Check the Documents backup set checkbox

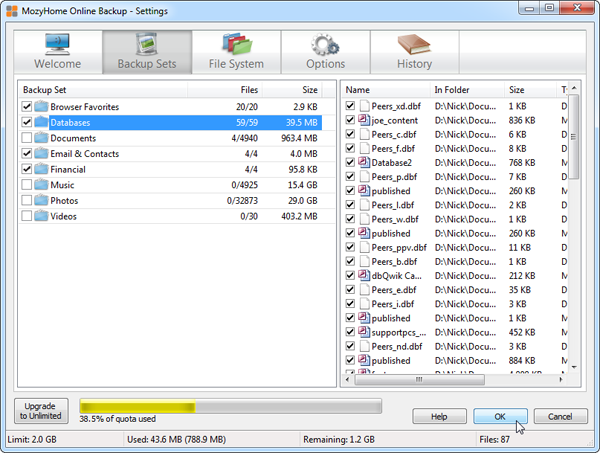27,138
